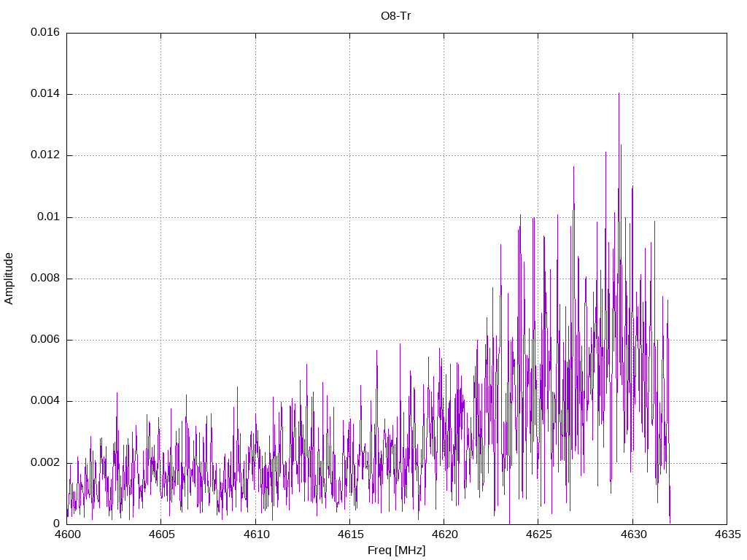Click the tip of the tallest spectrum peak
Image resolution: width=747 pixels, height=560 pixels.
coord(619,93)
